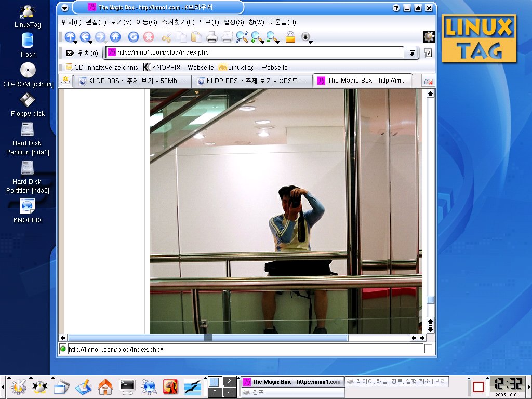Print the page with the printer icon
The width and height of the screenshot is (532, 399).
point(212,37)
